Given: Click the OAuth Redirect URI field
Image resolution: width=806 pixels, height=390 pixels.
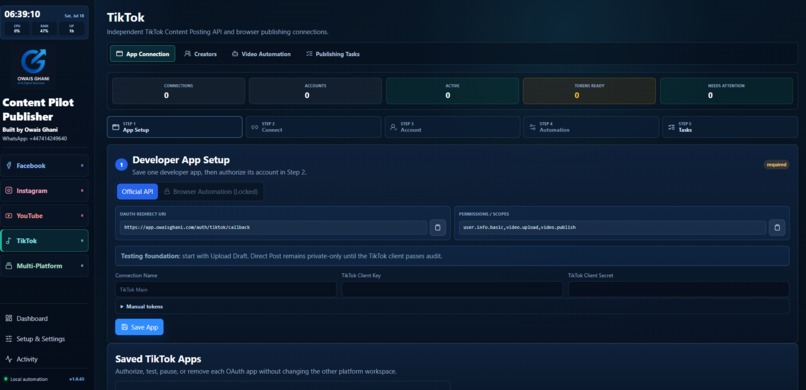Looking at the screenshot, I should [273, 227].
